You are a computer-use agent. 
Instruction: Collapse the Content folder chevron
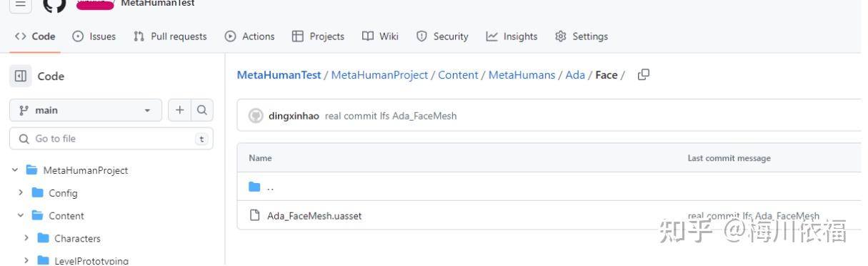point(21,216)
